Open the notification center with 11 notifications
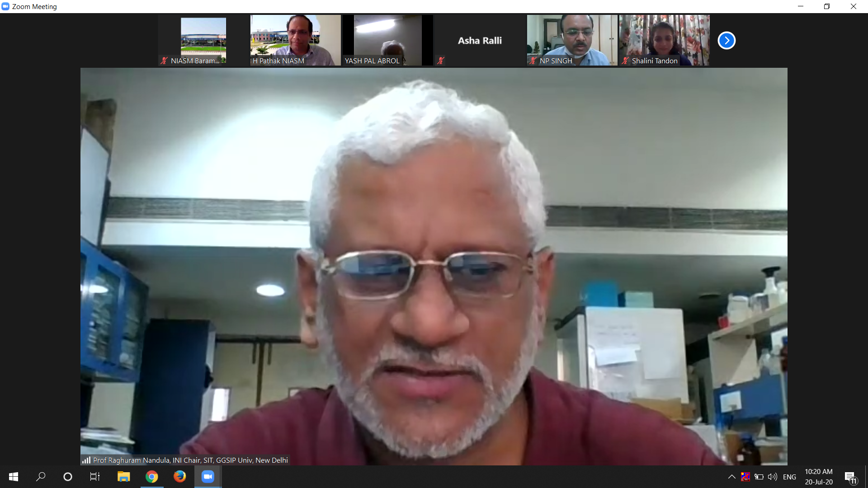This screenshot has width=868, height=488. [850, 477]
